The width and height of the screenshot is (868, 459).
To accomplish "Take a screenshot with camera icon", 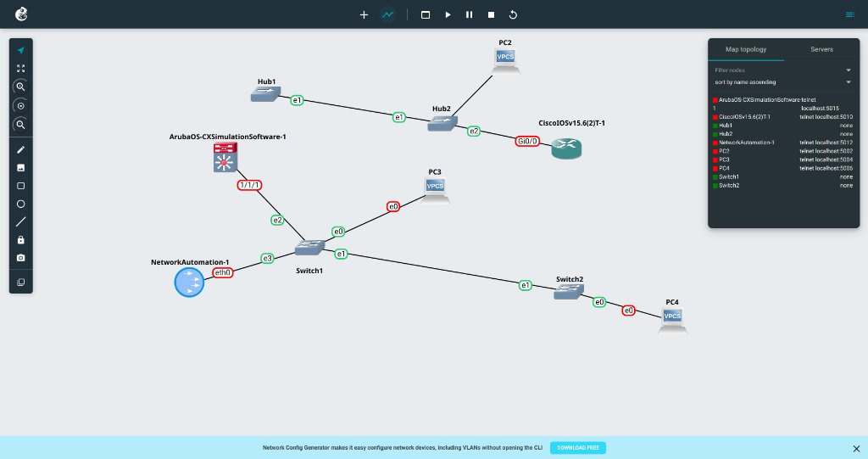I will tap(21, 258).
